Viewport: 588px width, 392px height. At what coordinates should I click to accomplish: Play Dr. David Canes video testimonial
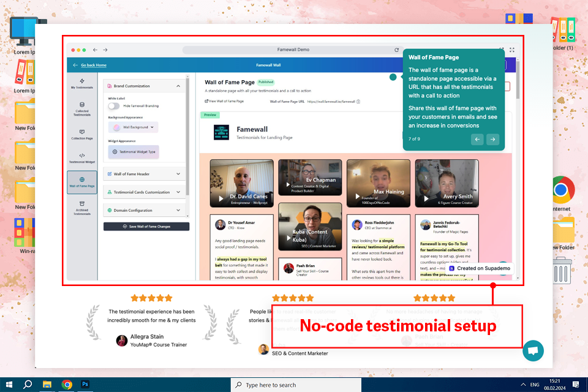pyautogui.click(x=221, y=199)
